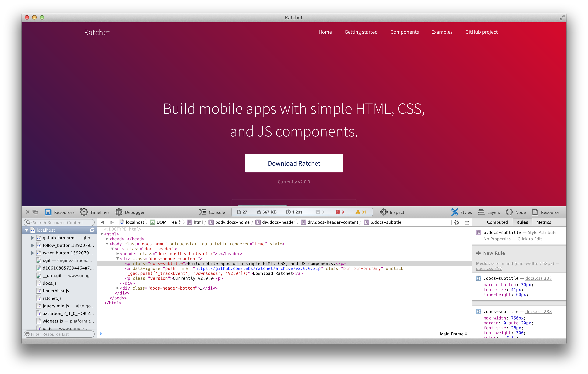Click the Ratchet brand logo link
Viewport: 588px width, 374px height.
click(97, 33)
